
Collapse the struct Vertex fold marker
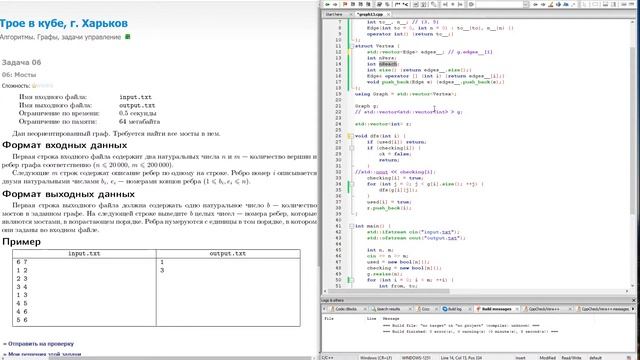point(351,46)
